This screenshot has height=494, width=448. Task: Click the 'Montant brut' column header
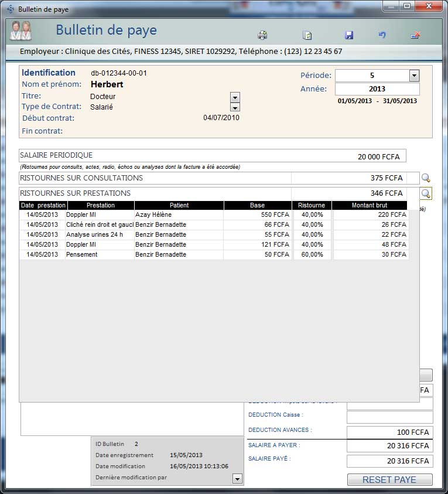[370, 206]
